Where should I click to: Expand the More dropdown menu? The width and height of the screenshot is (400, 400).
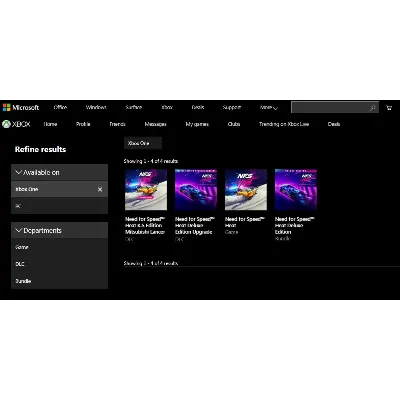(x=269, y=108)
